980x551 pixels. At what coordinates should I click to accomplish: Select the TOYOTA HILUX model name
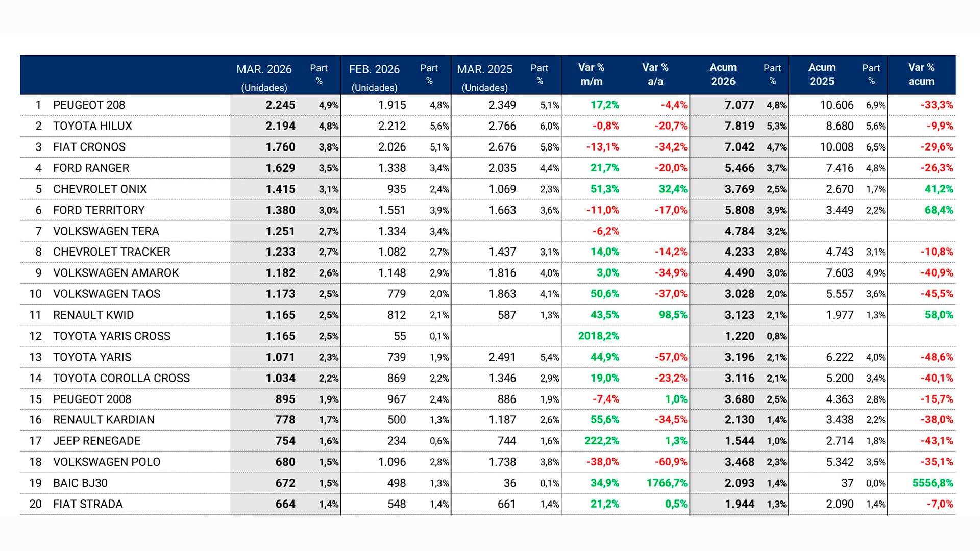pos(92,126)
